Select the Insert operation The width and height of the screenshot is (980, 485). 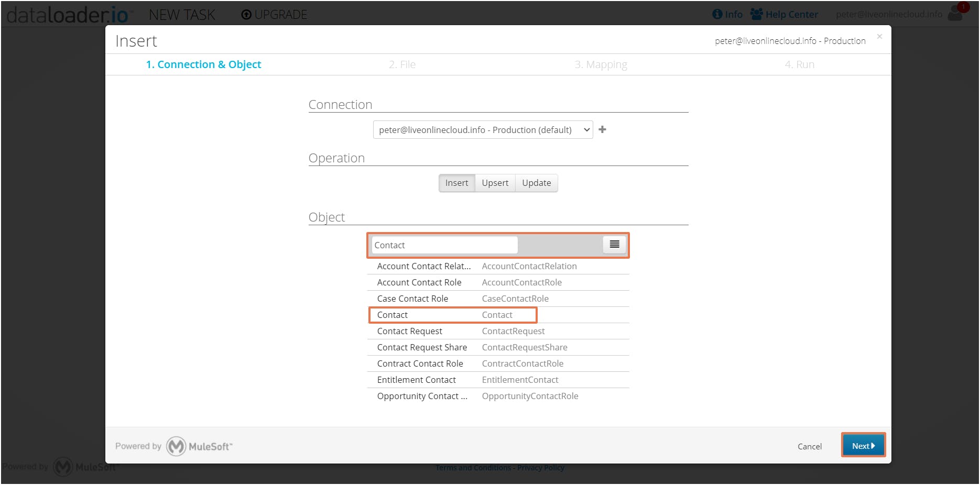click(456, 183)
